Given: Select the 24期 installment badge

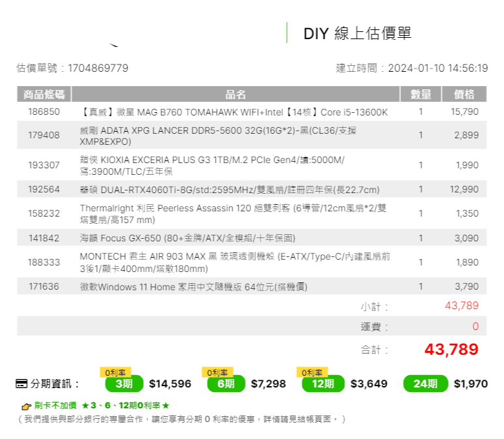Looking at the screenshot, I should (425, 384).
